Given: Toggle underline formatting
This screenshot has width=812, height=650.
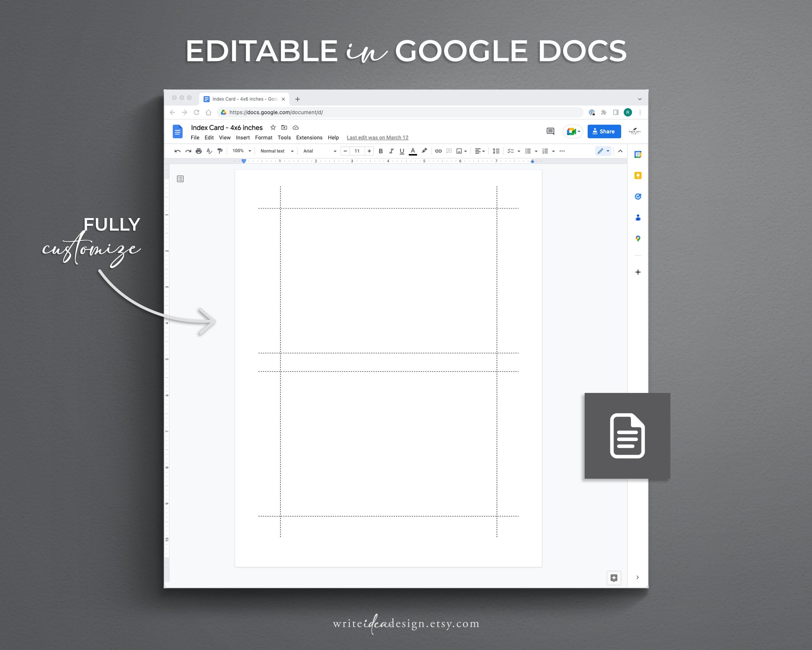Looking at the screenshot, I should (402, 151).
